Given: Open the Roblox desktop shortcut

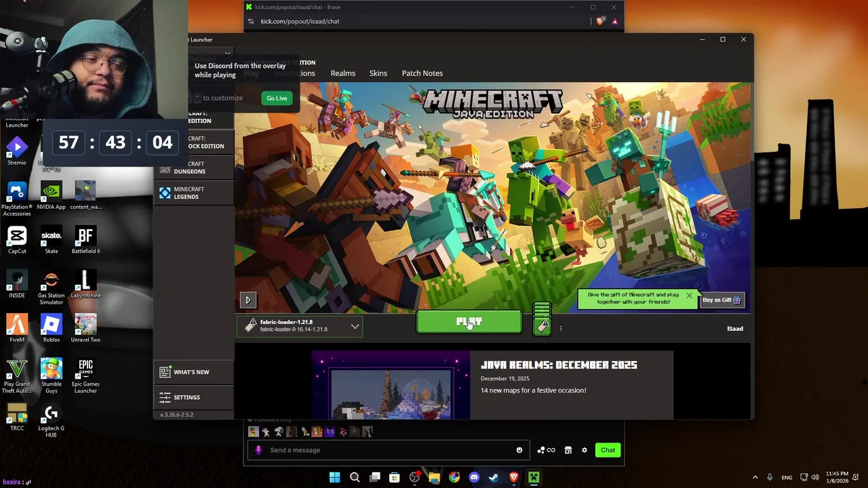Looking at the screenshot, I should tap(52, 329).
